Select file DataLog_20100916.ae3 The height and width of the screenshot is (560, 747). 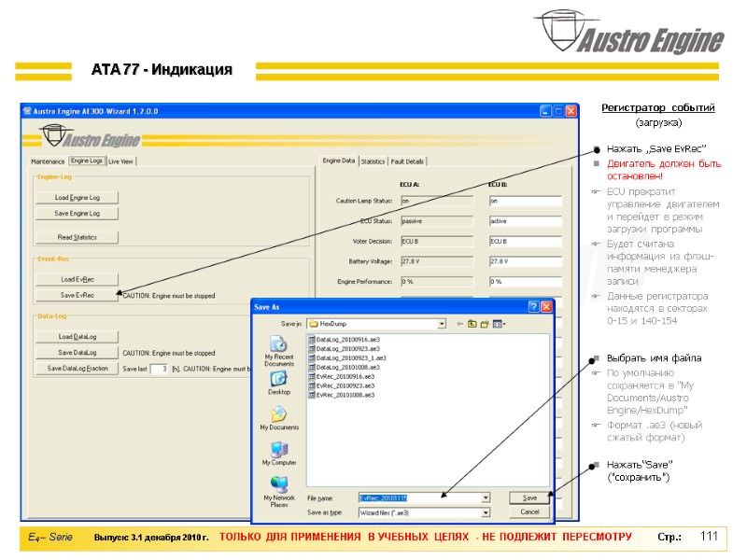pos(344,340)
